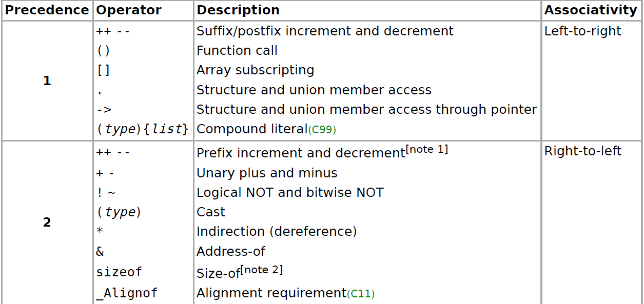
Task: Click the Logical NOT and bitwise NOT text
Action: pyautogui.click(x=290, y=193)
